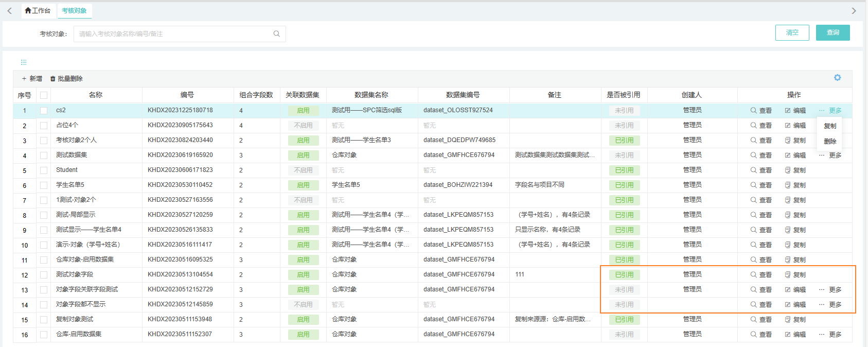868x347 pixels.
Task: Tick the Student row checkbox
Action: 44,170
